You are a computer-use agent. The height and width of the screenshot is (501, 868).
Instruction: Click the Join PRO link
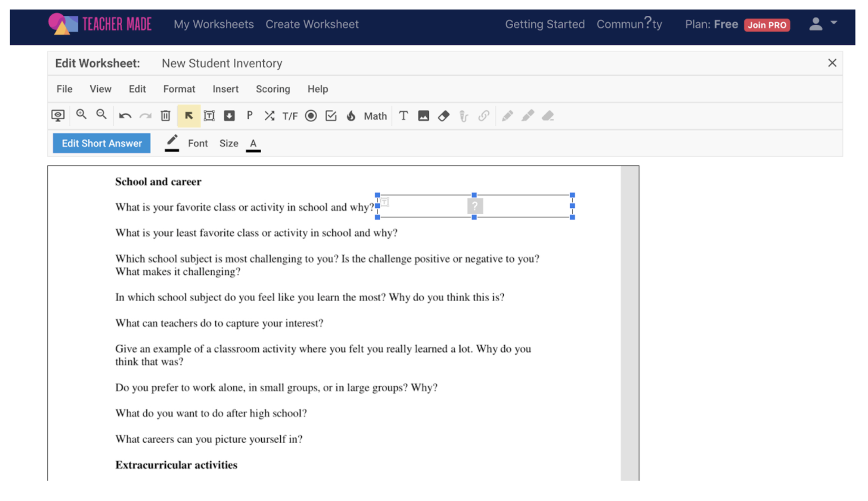coord(767,25)
